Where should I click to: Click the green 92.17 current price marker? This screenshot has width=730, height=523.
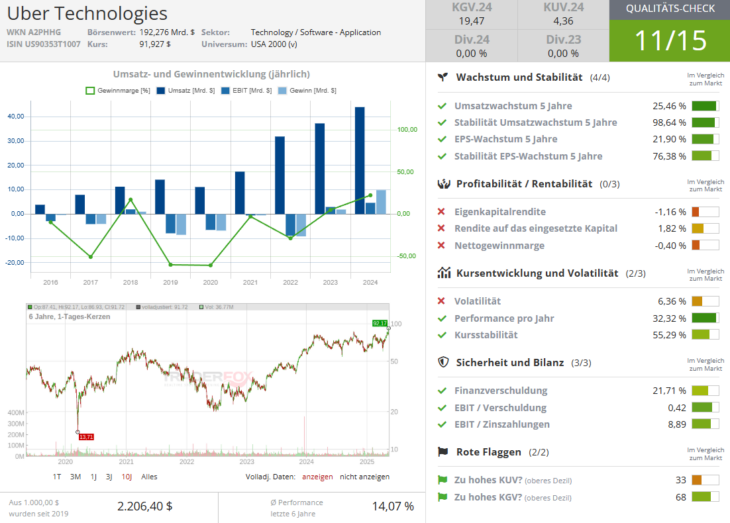coord(379,323)
